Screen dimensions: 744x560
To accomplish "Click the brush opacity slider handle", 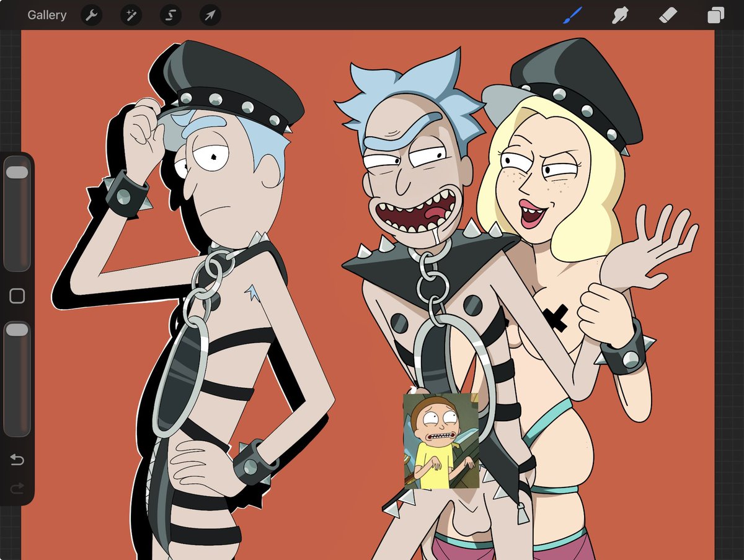I will 17,330.
